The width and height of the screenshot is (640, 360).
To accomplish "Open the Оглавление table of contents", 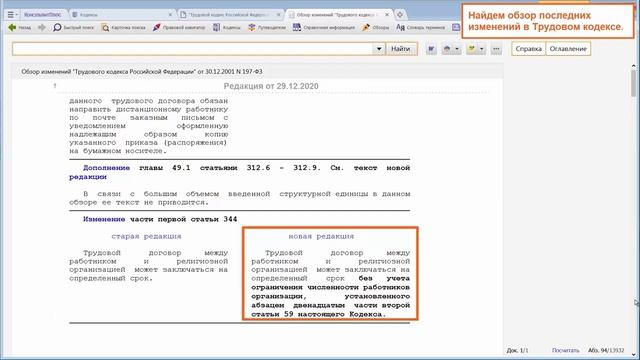I will point(568,49).
